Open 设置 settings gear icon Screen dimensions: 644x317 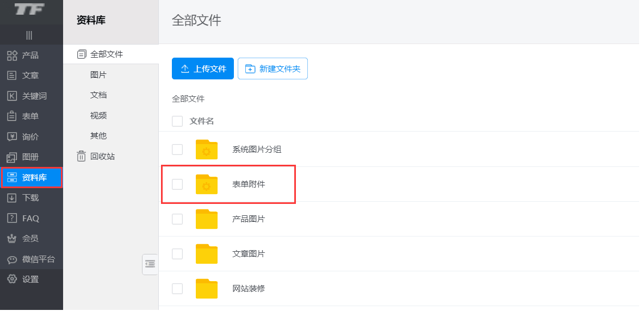(12, 279)
